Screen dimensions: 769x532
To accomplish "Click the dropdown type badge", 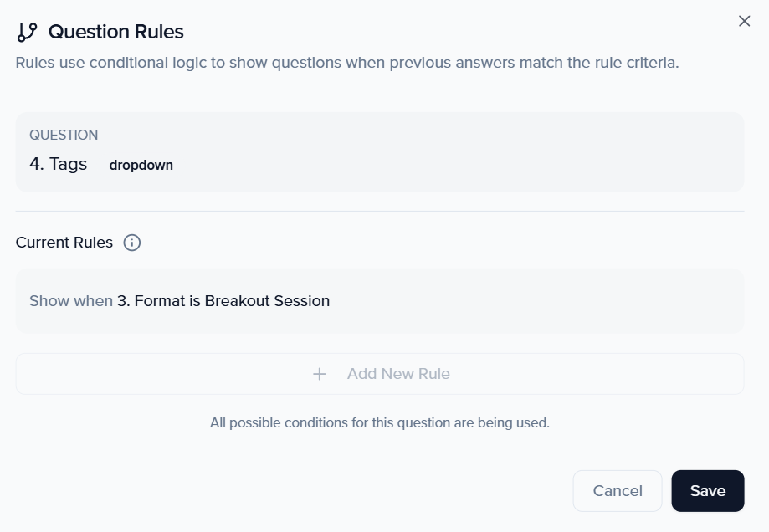I will pyautogui.click(x=141, y=165).
